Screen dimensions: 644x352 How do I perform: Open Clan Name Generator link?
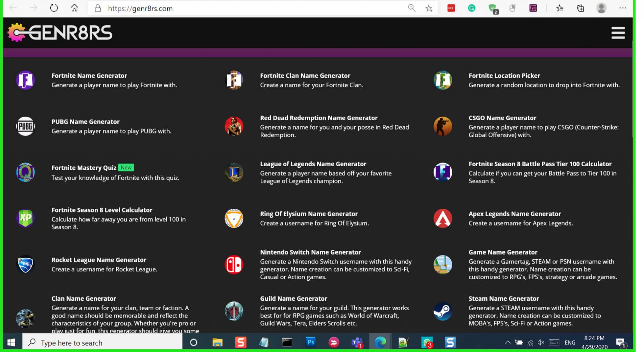[x=84, y=299]
